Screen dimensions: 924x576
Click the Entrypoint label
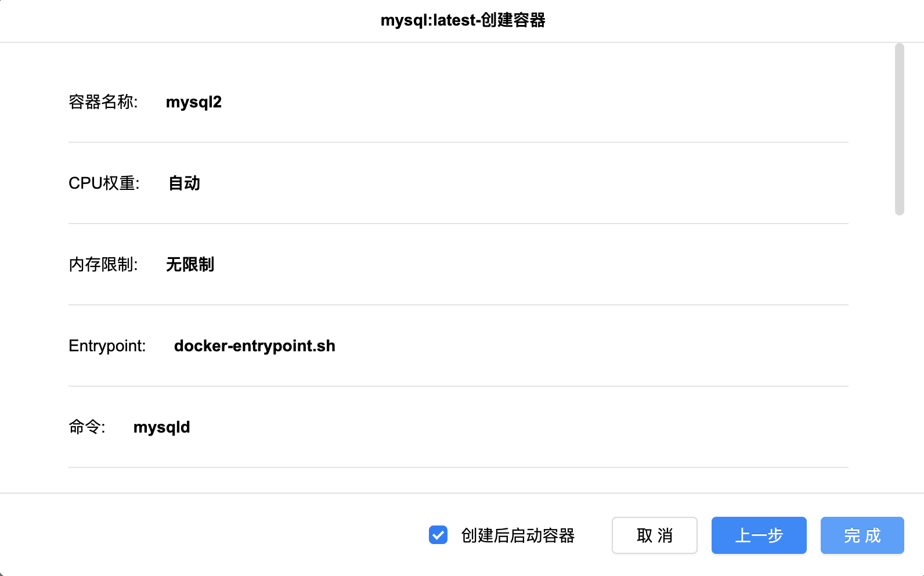click(x=107, y=346)
